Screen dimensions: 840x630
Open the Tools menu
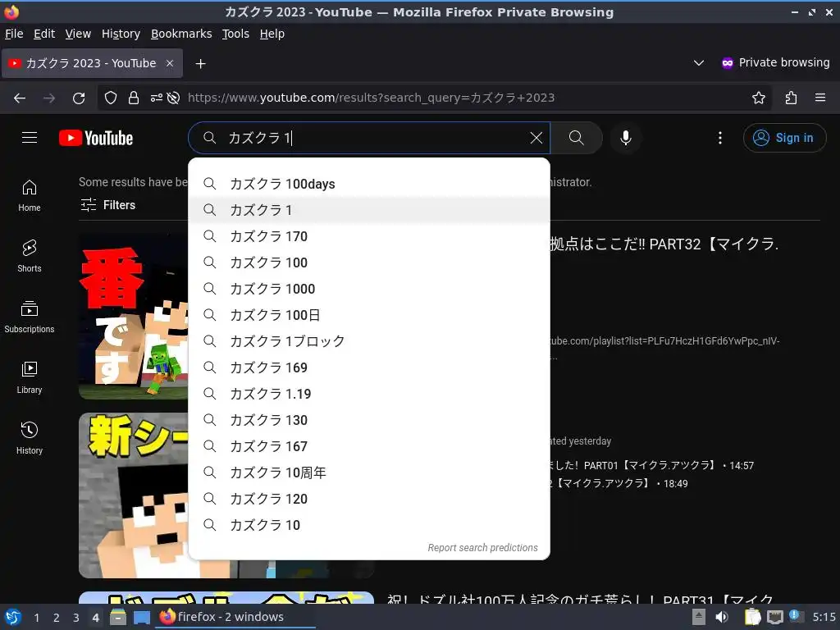click(x=235, y=34)
